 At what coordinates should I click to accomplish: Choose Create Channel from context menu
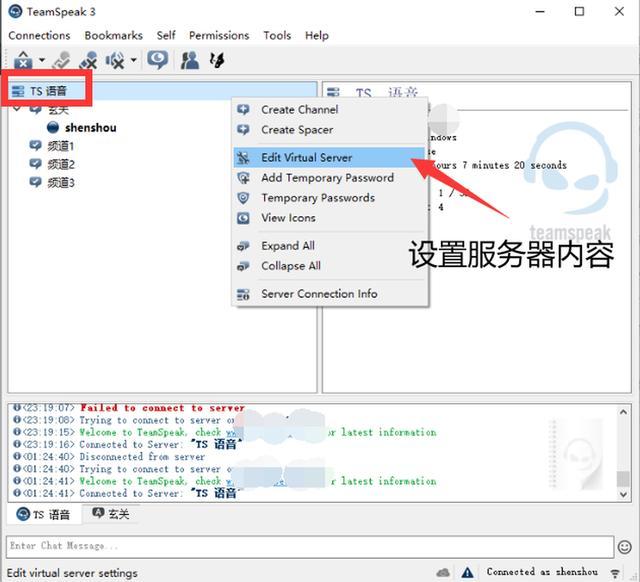[330, 109]
